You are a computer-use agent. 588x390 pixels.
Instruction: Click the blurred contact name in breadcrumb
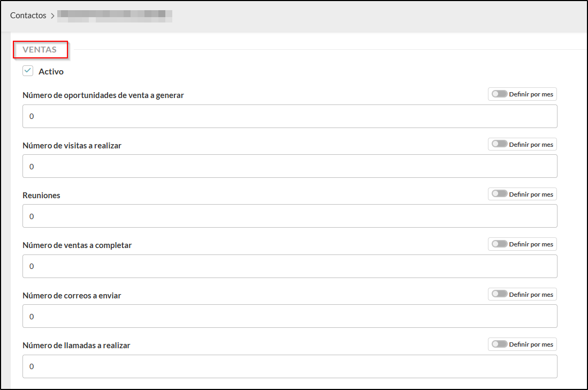click(114, 16)
